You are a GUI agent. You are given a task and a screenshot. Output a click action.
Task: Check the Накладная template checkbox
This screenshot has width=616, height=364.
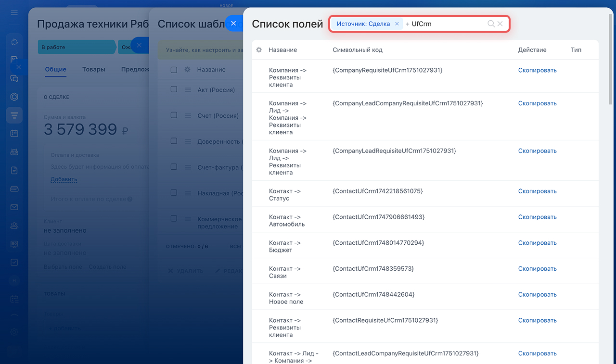click(x=174, y=193)
